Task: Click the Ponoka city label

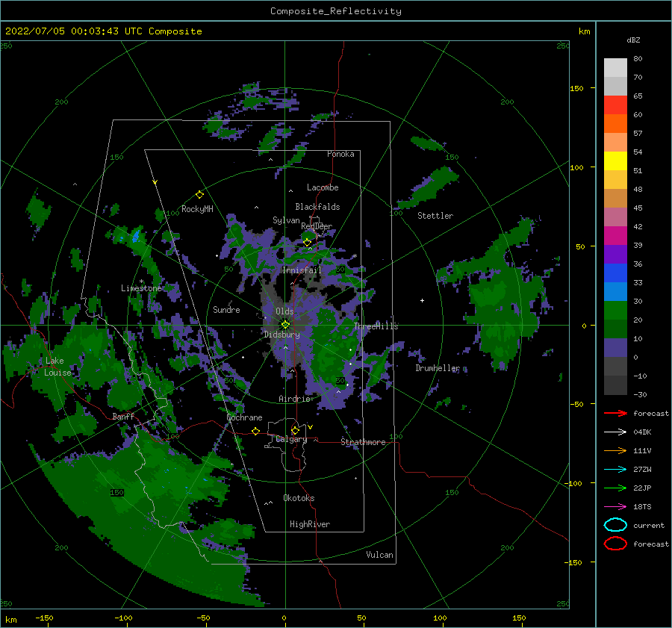Action: pos(340,154)
